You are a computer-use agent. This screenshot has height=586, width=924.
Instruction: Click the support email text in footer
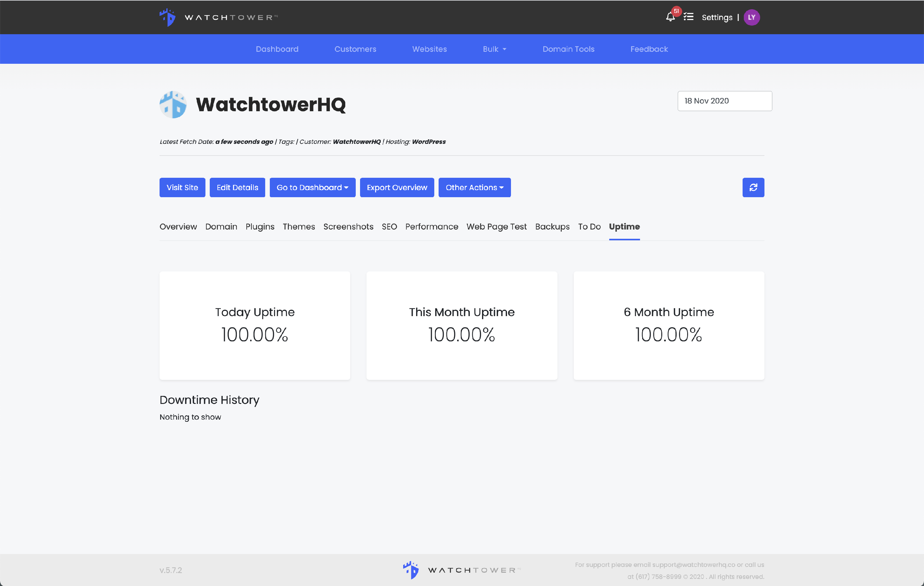693,564
